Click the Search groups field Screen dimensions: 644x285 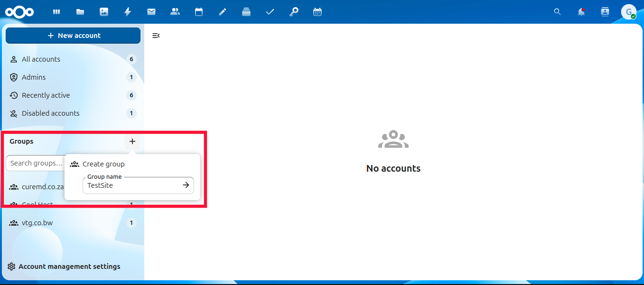[x=36, y=163]
